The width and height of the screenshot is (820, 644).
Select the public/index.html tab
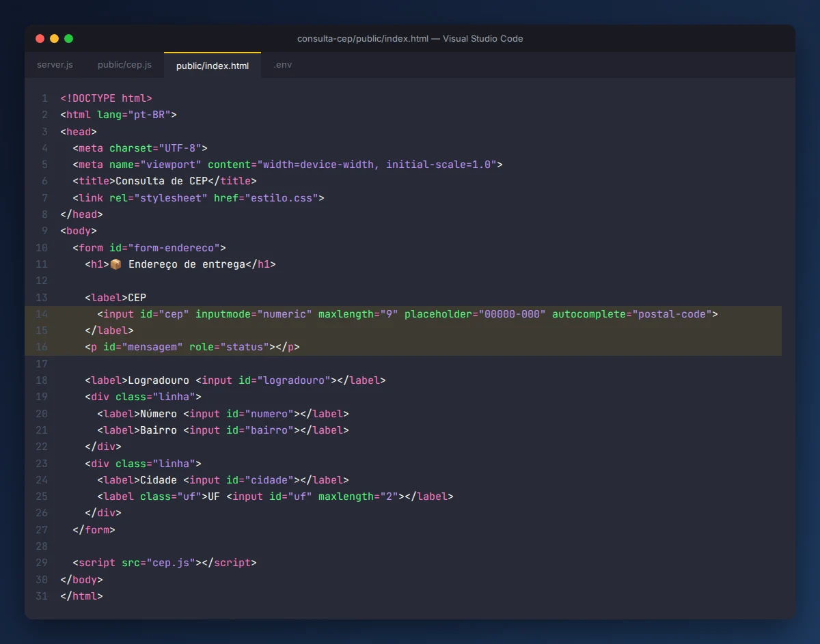213,66
